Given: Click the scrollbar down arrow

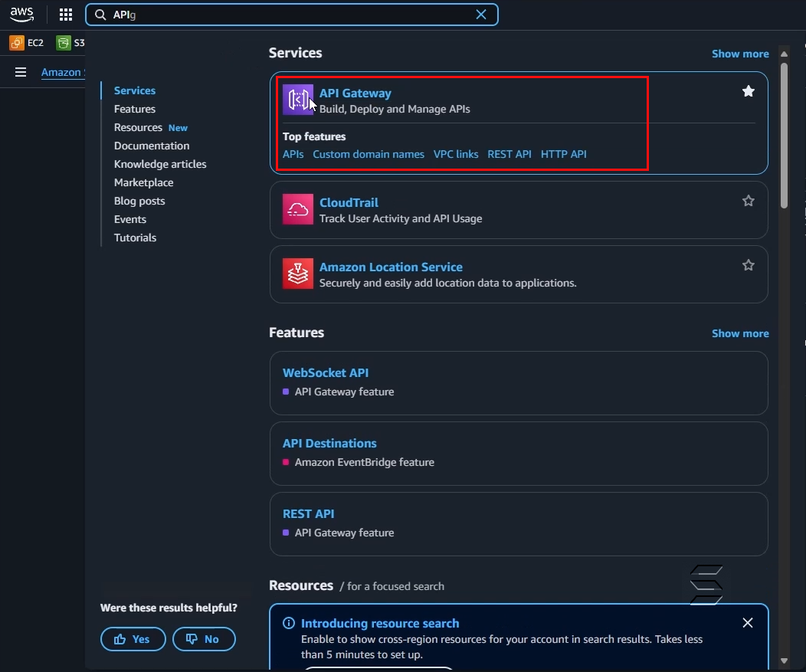Looking at the screenshot, I should [784, 661].
